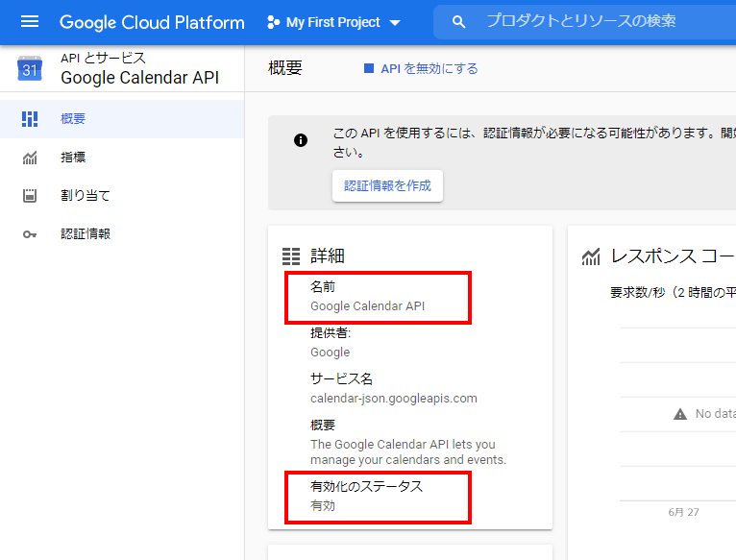
Task: Click the 割り当て quota icon
Action: click(30, 196)
